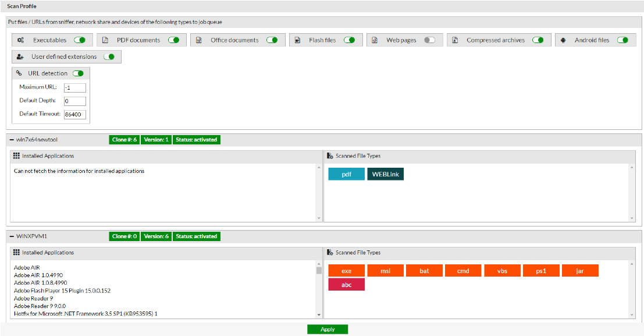Select Adobe AIR 1.0.4990 in applications list

38,275
